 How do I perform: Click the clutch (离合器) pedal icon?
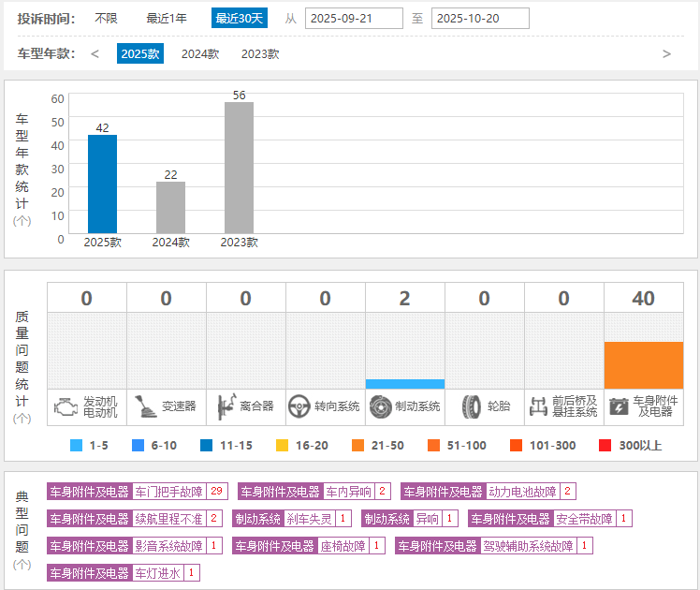[x=225, y=406]
